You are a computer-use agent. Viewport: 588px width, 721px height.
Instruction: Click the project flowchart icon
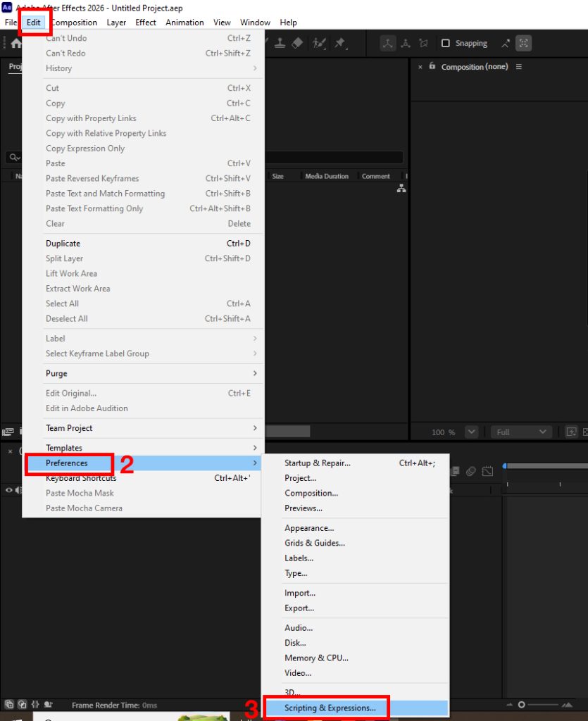401,188
